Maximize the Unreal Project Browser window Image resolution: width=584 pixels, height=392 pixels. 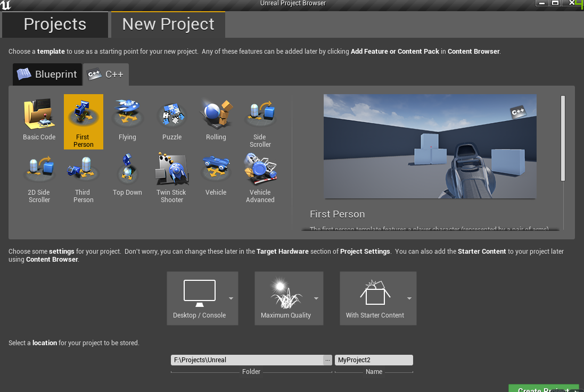click(x=555, y=3)
